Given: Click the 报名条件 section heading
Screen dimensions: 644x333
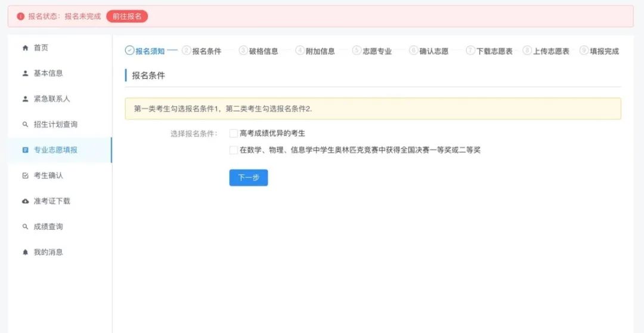Looking at the screenshot, I should 148,76.
